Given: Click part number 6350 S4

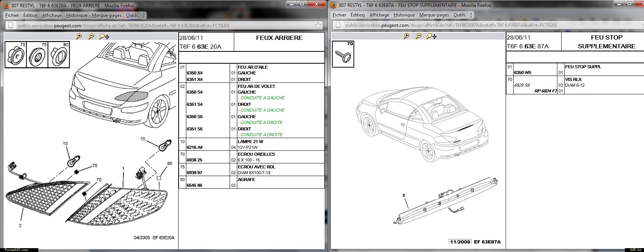Looking at the screenshot, I should pos(194,92).
